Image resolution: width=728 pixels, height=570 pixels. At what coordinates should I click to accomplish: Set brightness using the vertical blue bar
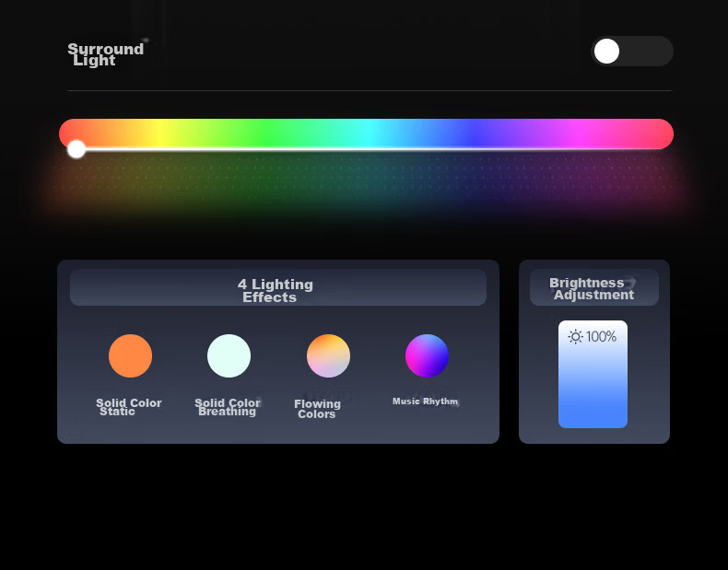pos(593,374)
